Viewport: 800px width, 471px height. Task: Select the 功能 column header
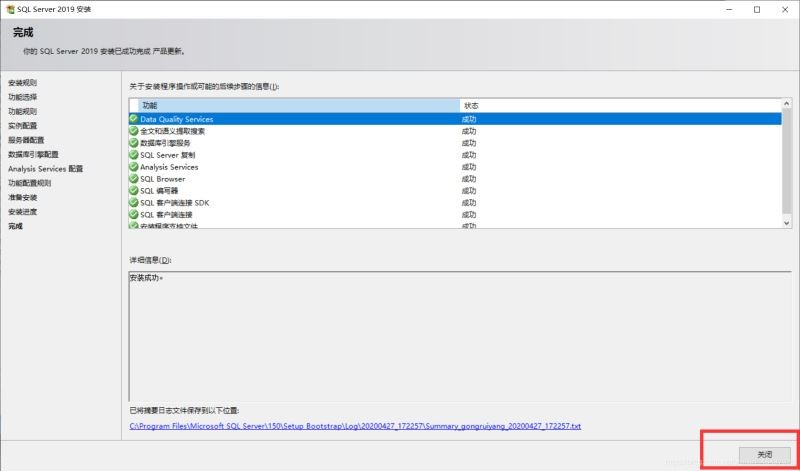[x=294, y=105]
